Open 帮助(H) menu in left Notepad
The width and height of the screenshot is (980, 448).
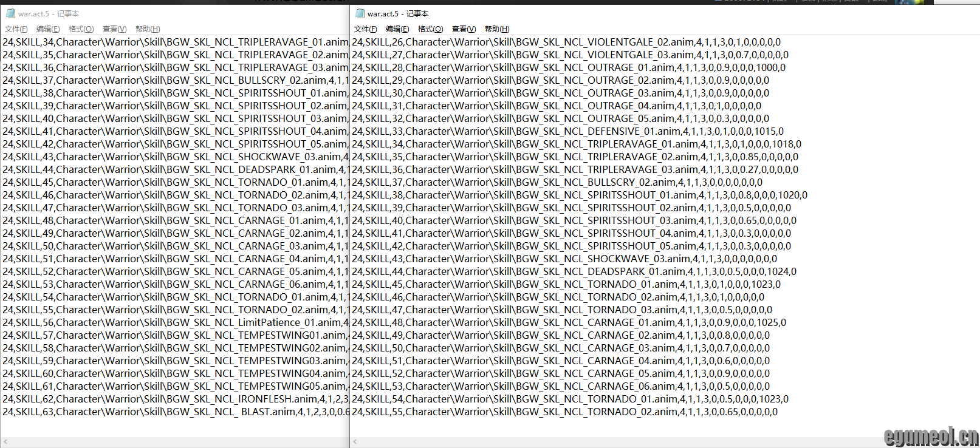coord(148,29)
